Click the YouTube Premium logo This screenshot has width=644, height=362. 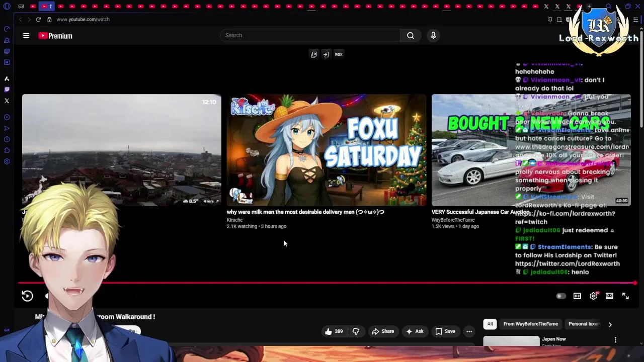(x=55, y=36)
